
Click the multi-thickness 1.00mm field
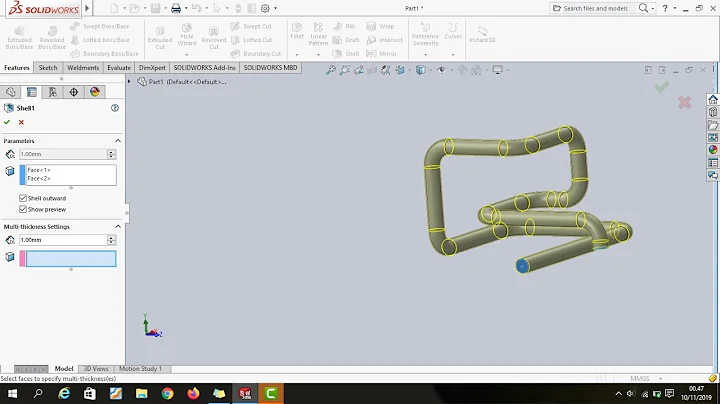(63, 240)
